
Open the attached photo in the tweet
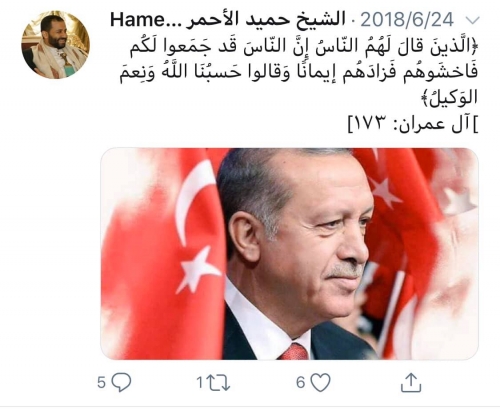click(289, 254)
